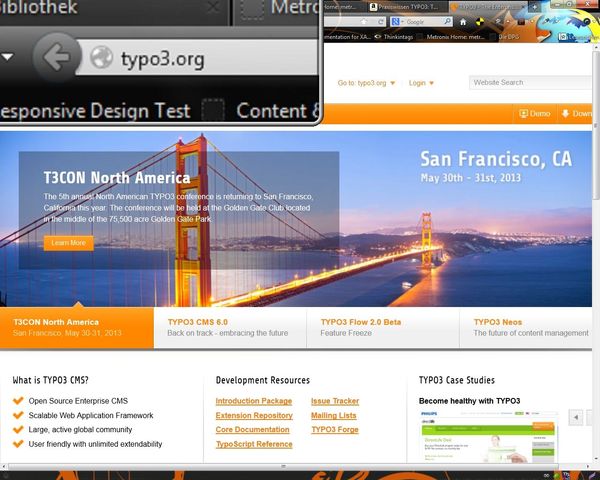600x480 pixels.
Task: Open the Login dropdown menu
Action: (421, 83)
